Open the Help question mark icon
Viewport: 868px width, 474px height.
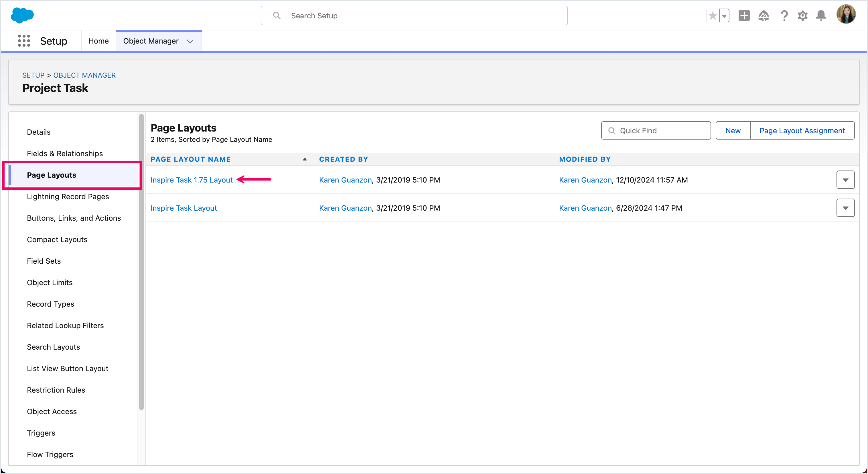pyautogui.click(x=784, y=15)
